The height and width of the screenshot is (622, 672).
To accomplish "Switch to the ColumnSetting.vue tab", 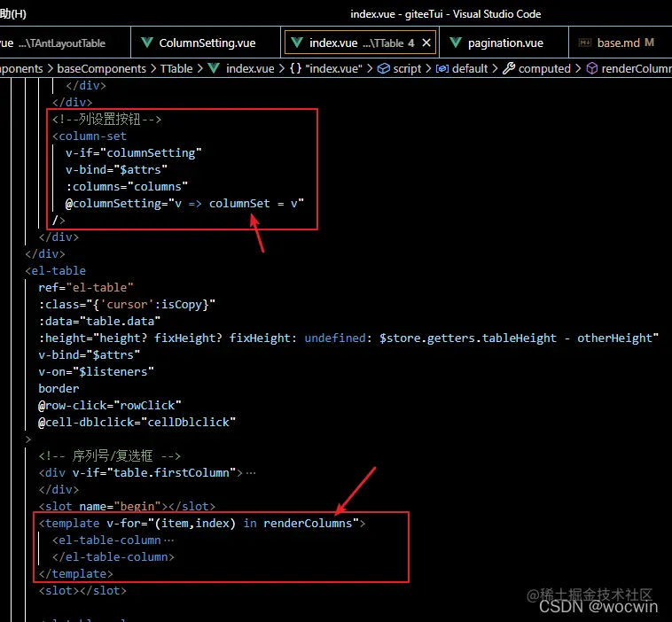I will click(x=207, y=43).
